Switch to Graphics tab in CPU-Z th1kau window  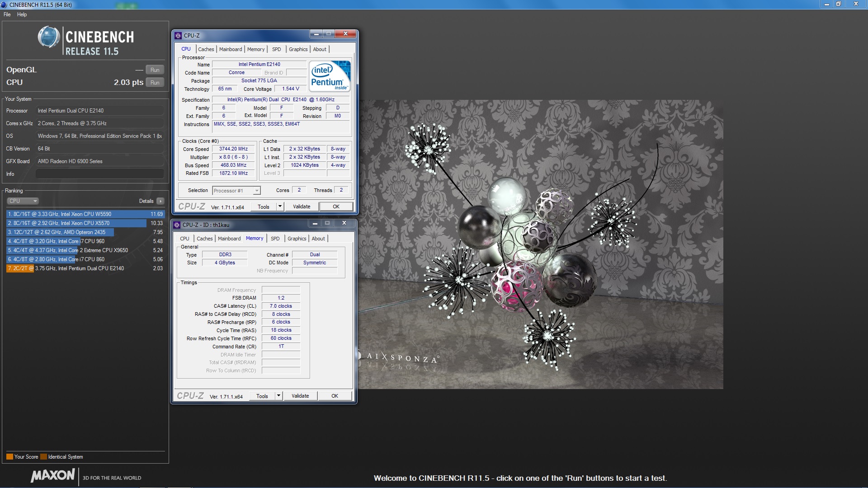pos(297,239)
